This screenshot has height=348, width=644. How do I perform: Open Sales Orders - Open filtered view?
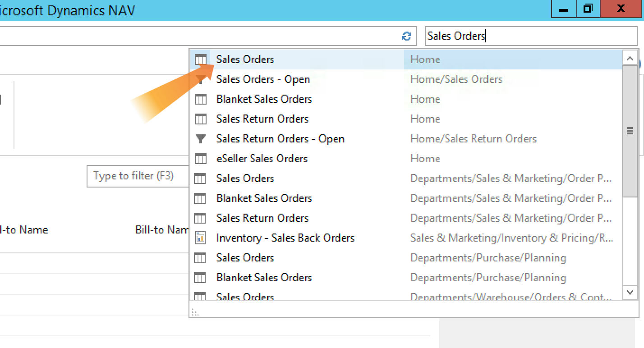[x=405, y=79]
